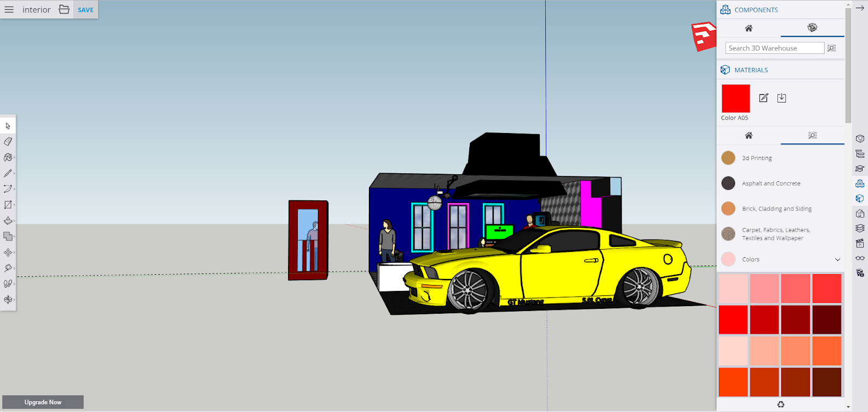Choose the Move tool with four arrows
Viewport: 868px width, 412px height.
point(8,252)
